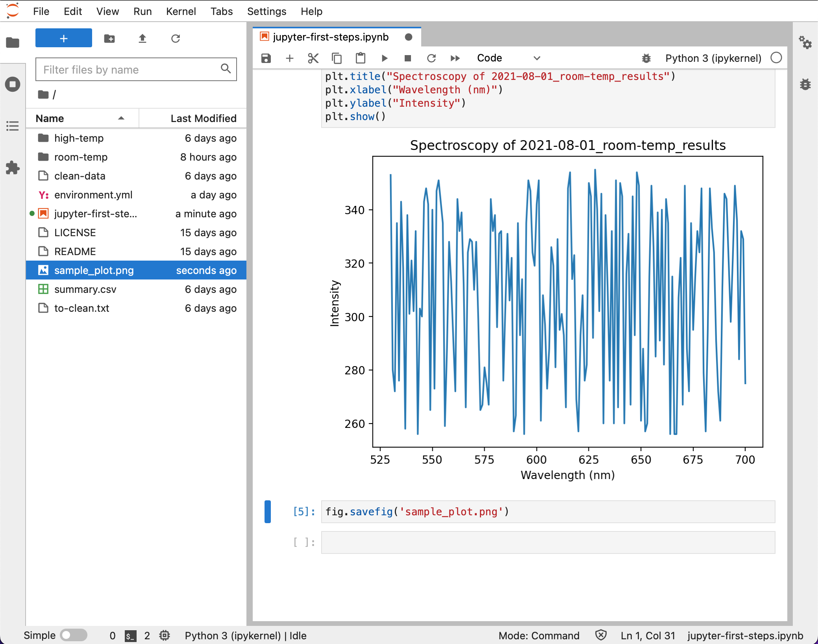Image resolution: width=818 pixels, height=644 pixels.
Task: Open the Run menu
Action: pyautogui.click(x=143, y=11)
